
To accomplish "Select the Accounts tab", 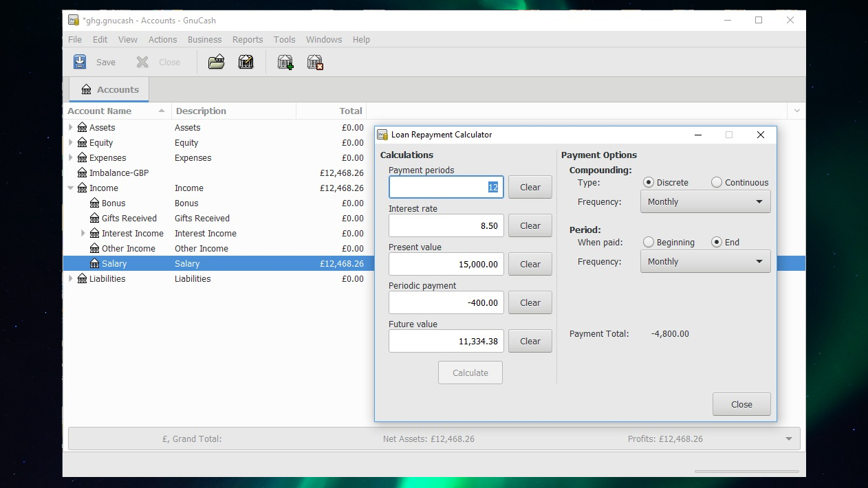I will [x=109, y=89].
